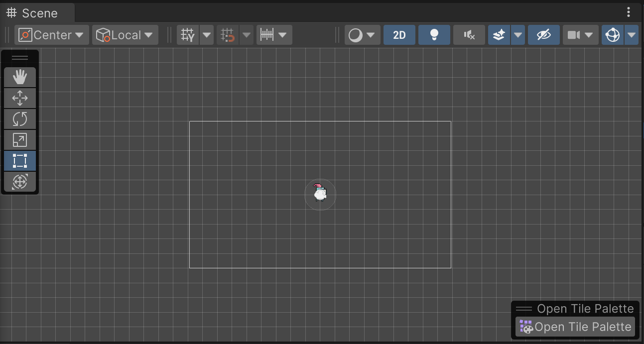The width and height of the screenshot is (644, 344).
Task: Select the gnome character sprite
Action: [x=320, y=193]
